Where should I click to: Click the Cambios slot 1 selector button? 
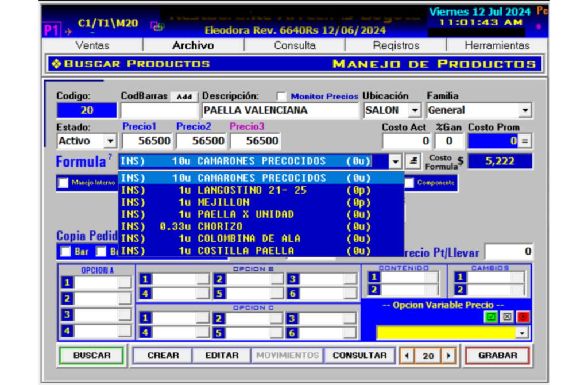[x=518, y=278]
